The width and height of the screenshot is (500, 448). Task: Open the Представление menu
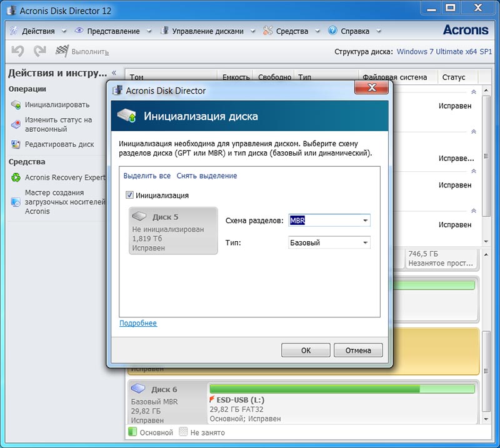[x=113, y=31]
